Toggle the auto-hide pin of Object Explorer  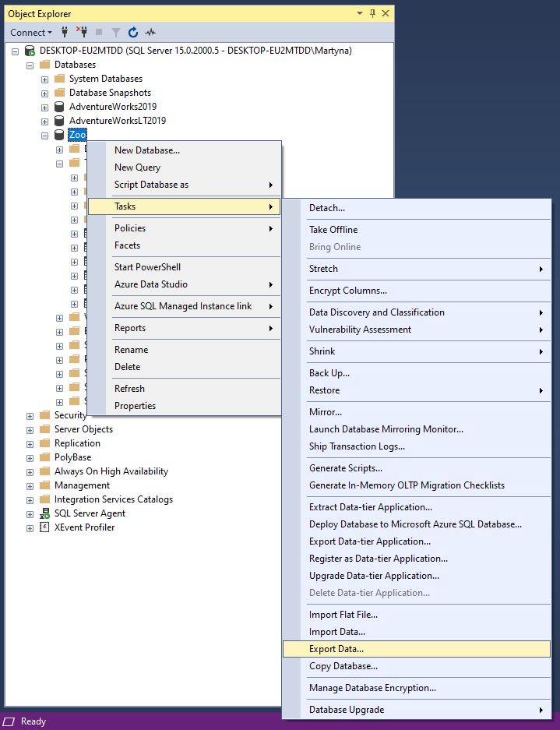click(372, 13)
